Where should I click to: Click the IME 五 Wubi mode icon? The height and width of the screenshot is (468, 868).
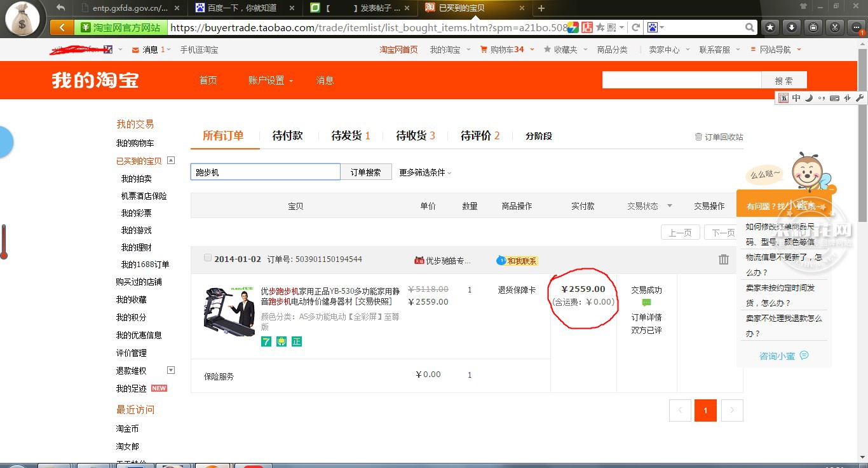(783, 98)
